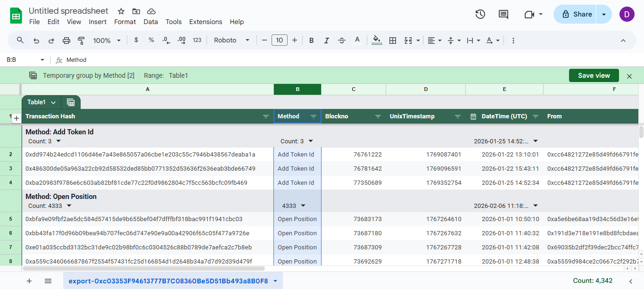
Task: Click the Save view button
Action: [594, 75]
